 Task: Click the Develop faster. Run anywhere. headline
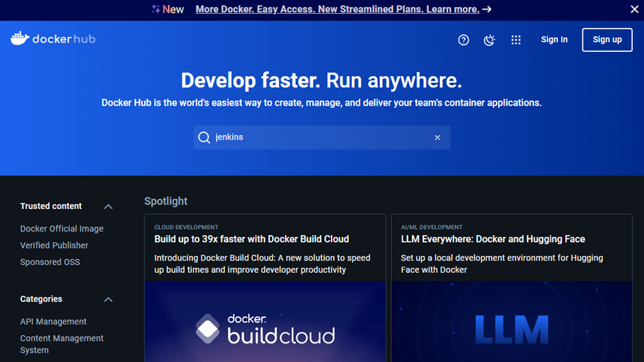[x=321, y=80]
